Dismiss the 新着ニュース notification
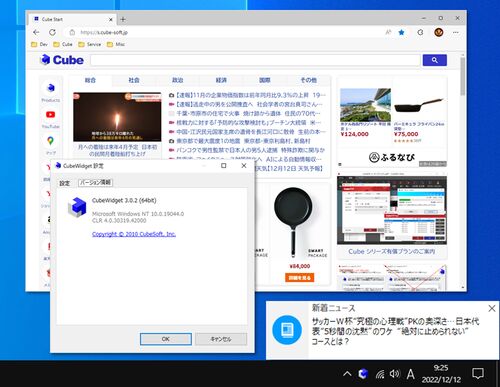 click(492, 308)
